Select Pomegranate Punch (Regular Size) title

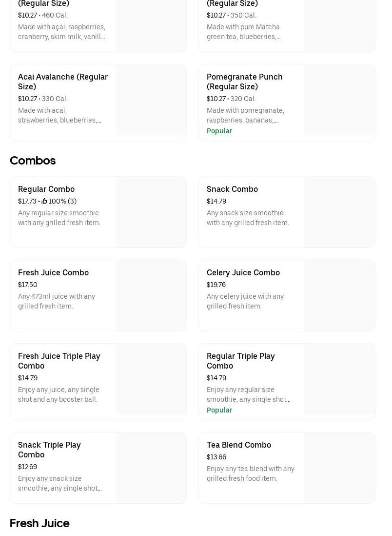click(244, 82)
